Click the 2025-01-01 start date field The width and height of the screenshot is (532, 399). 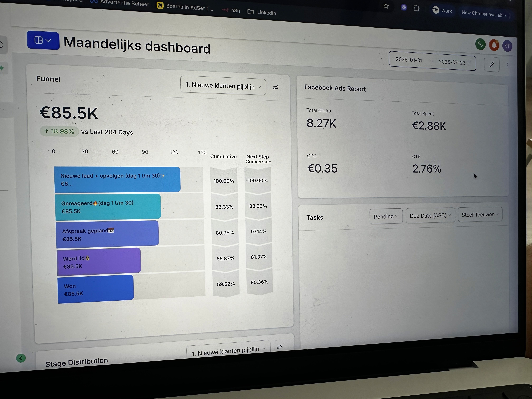click(x=409, y=60)
